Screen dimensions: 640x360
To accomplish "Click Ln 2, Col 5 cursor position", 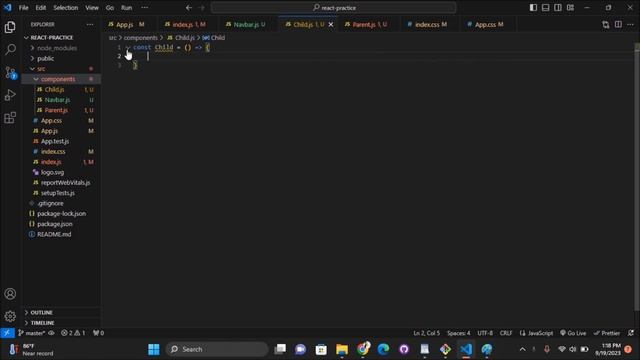I will tap(427, 333).
